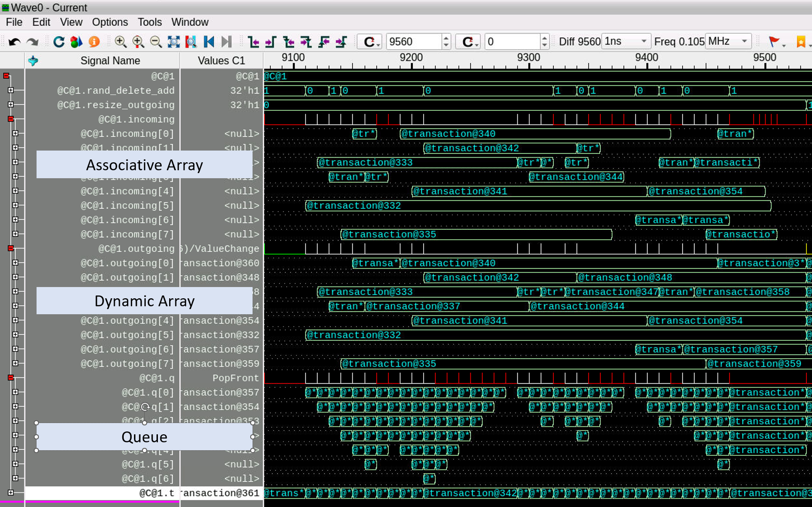The width and height of the screenshot is (812, 507).
Task: Jump to the next marker
Action: [x=226, y=41]
